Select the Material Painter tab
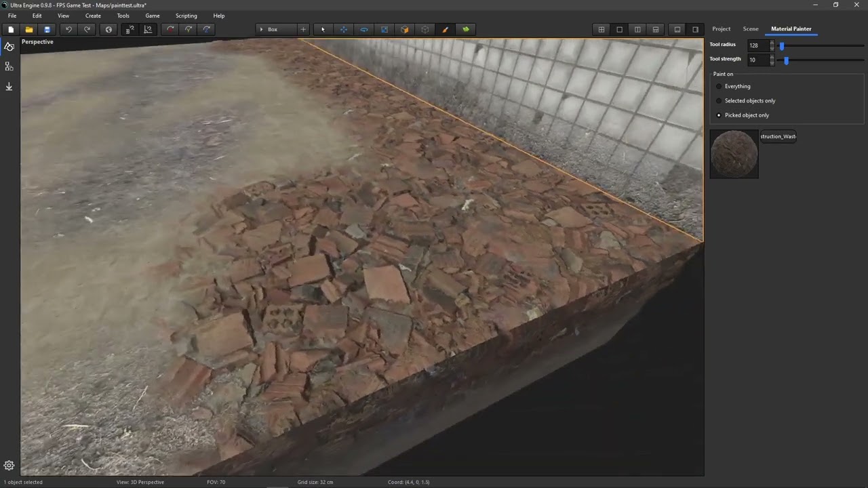 [791, 28]
